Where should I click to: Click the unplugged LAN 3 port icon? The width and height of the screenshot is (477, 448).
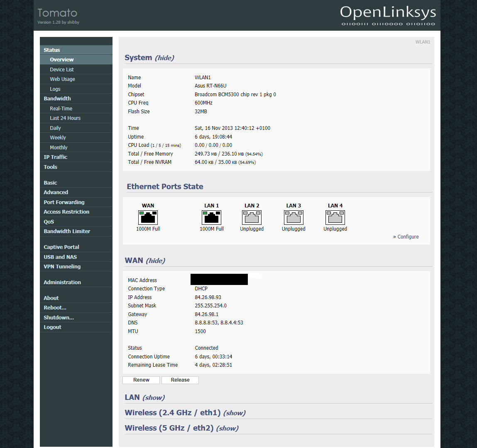pyautogui.click(x=294, y=217)
